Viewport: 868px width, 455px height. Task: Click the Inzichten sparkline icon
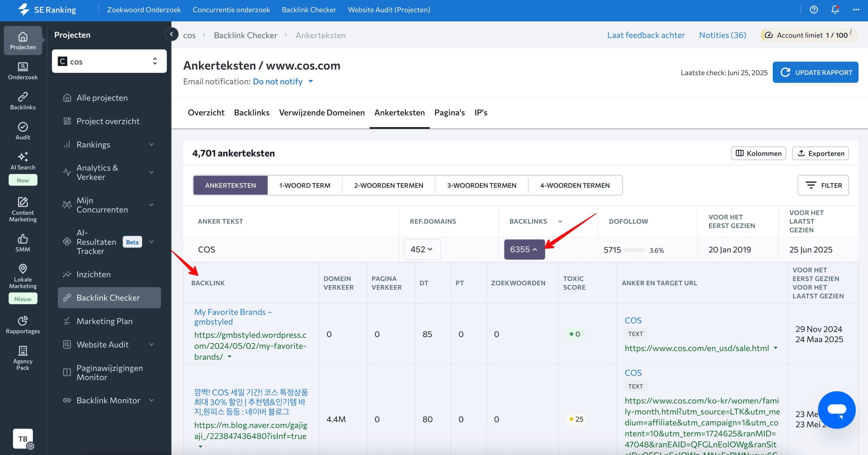tap(67, 274)
